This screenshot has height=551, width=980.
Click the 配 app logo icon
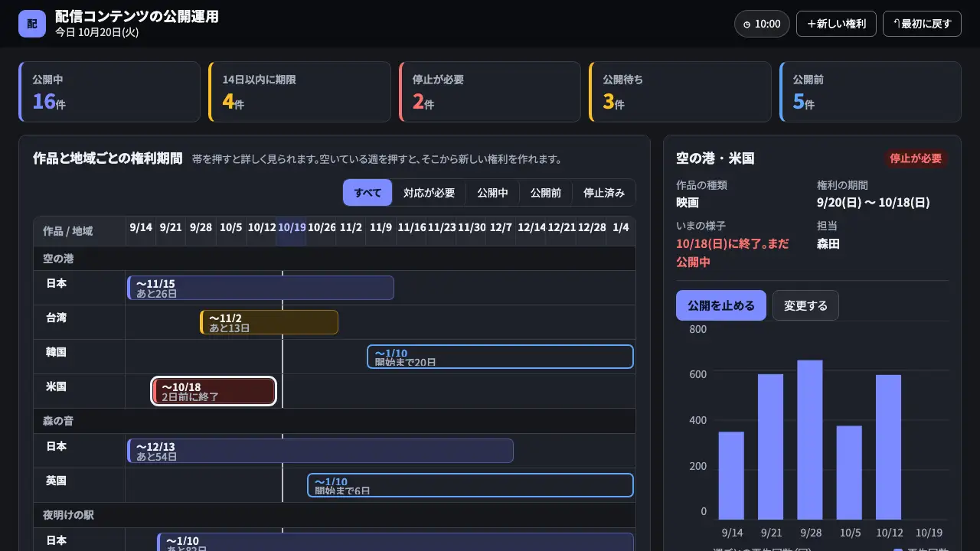coord(32,24)
